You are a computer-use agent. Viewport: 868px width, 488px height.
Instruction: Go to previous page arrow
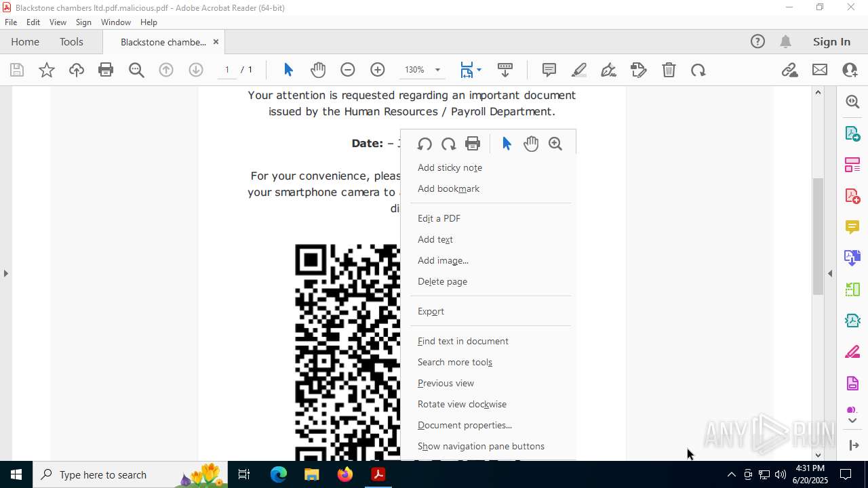(x=166, y=70)
